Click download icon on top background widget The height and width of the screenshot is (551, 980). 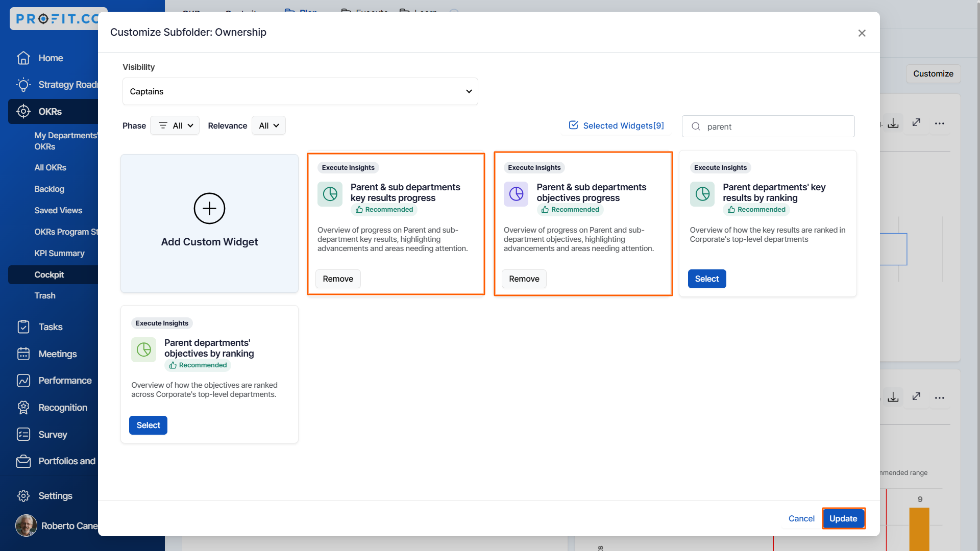point(893,123)
